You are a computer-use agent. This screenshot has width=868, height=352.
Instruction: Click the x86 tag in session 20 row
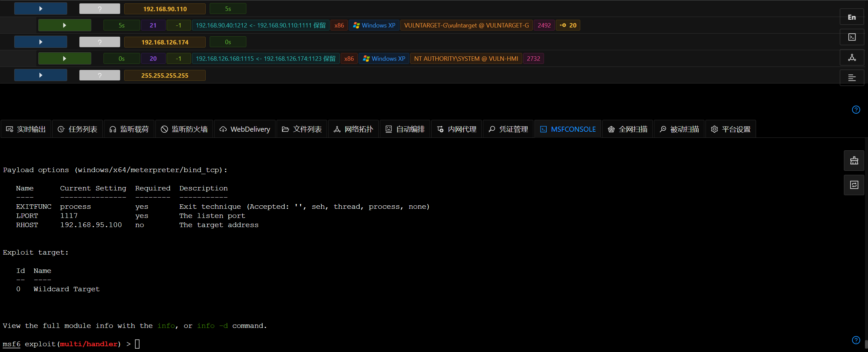(349, 59)
